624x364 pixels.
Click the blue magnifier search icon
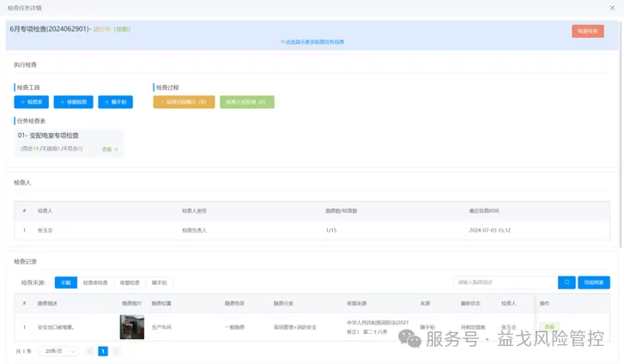click(x=566, y=282)
